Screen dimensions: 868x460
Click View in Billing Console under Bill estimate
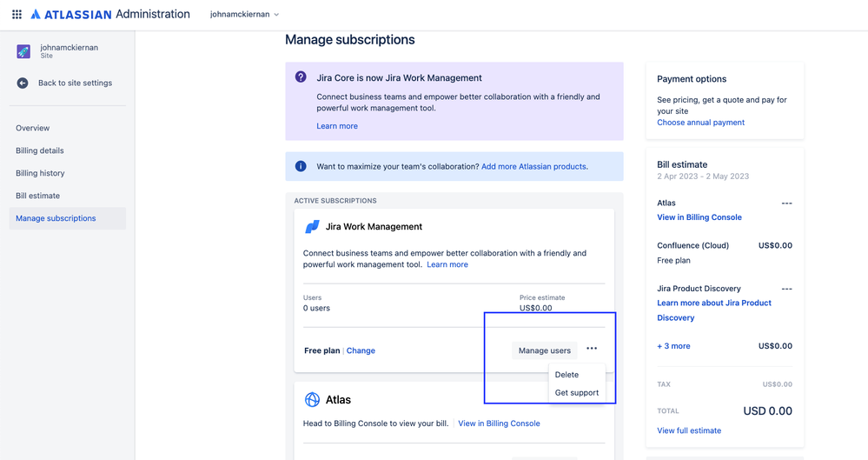(x=699, y=217)
